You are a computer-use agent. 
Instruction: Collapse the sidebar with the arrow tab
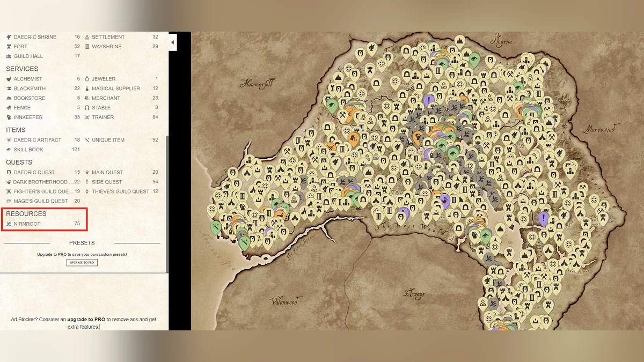(172, 42)
